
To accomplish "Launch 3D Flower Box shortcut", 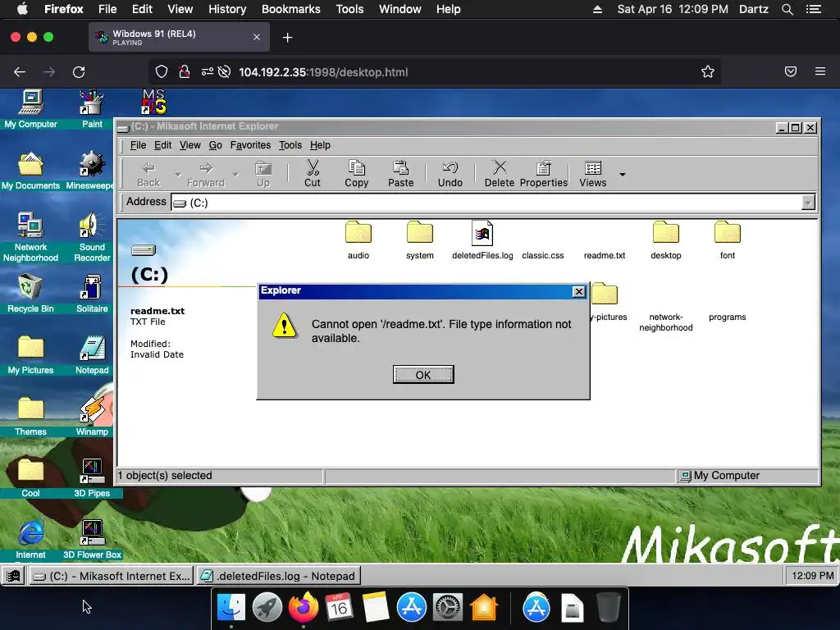I will (92, 540).
